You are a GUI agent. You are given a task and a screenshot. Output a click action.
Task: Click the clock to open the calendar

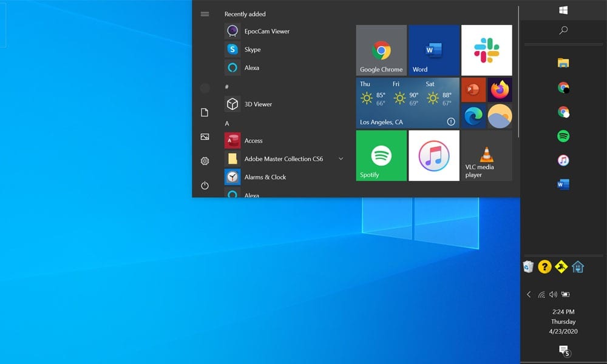563,322
